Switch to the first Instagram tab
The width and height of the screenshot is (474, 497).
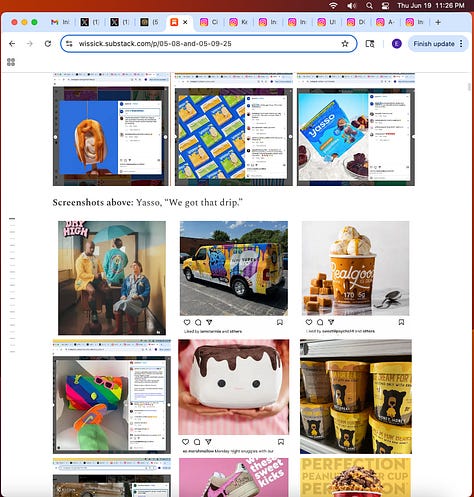click(x=209, y=22)
